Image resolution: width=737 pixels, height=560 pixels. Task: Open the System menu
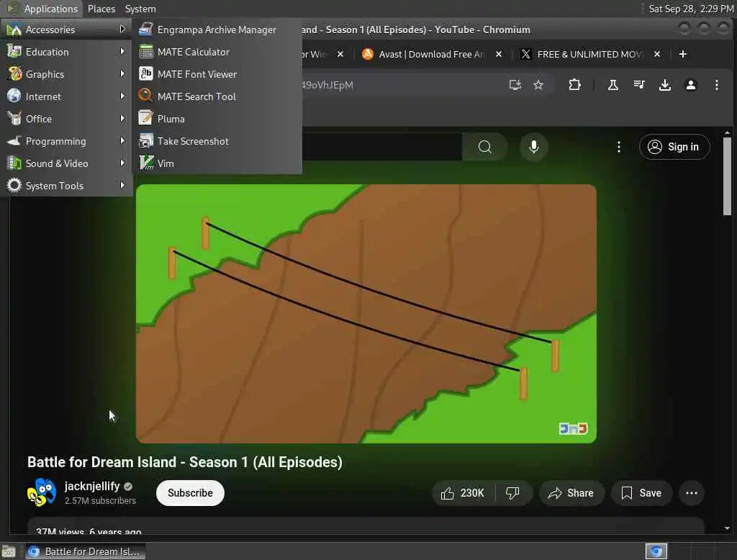(x=140, y=9)
